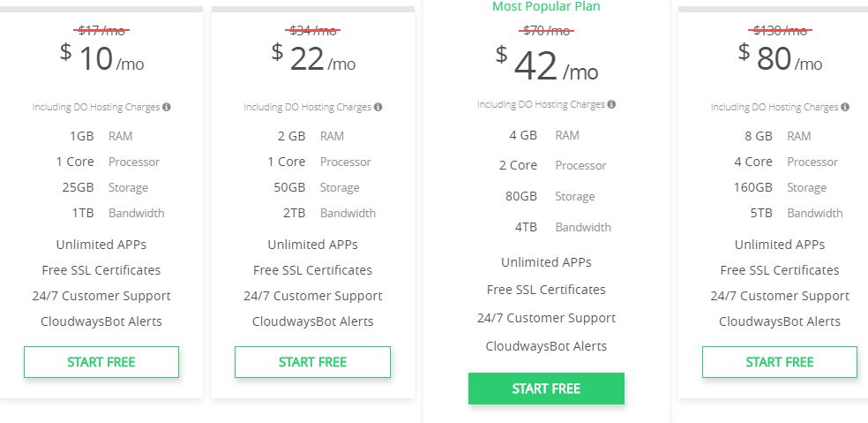
Task: Click the struck-through $130/mo old price
Action: 780,30
